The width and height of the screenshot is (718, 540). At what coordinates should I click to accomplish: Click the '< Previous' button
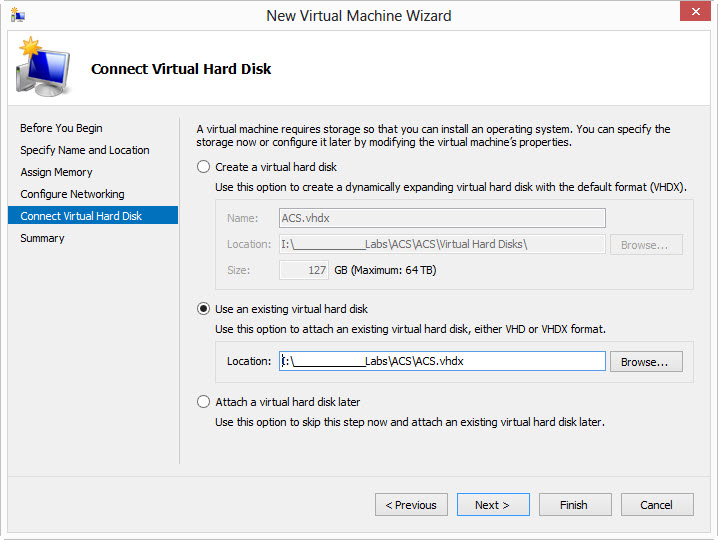(x=411, y=505)
